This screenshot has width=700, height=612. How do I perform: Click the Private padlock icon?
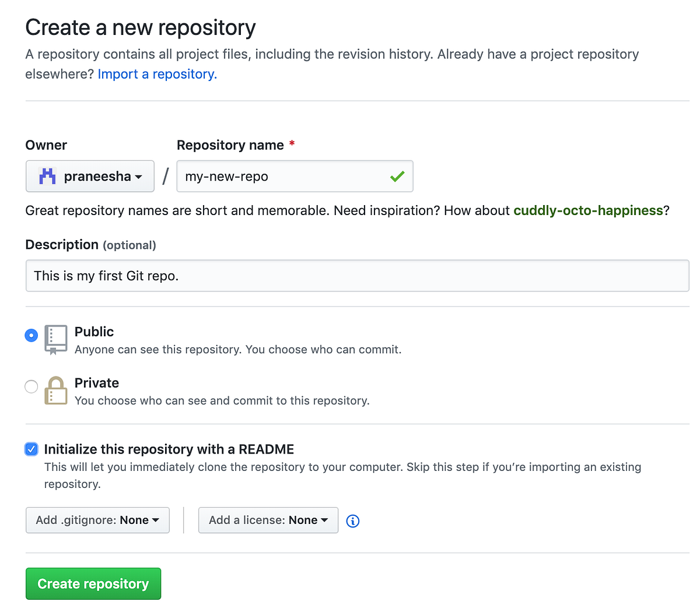click(55, 391)
